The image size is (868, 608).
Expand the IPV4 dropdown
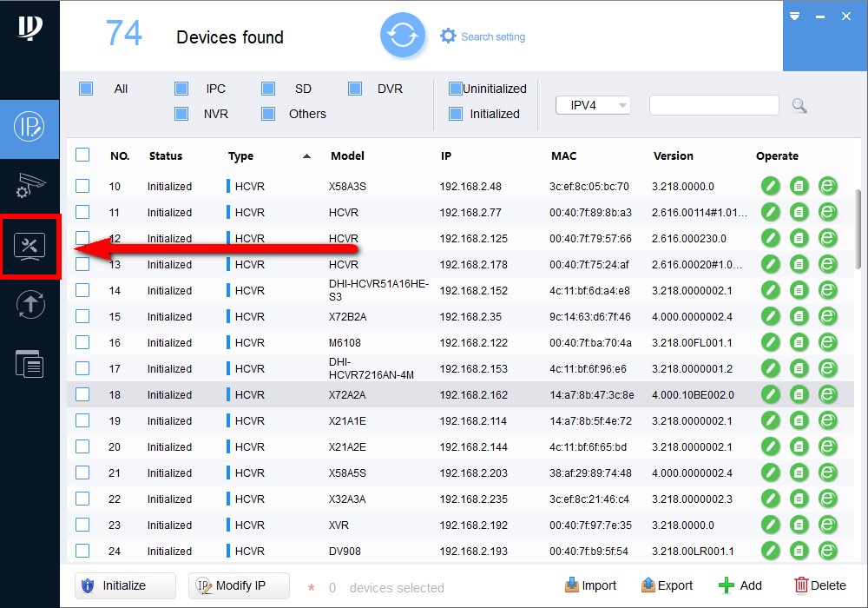[x=594, y=105]
